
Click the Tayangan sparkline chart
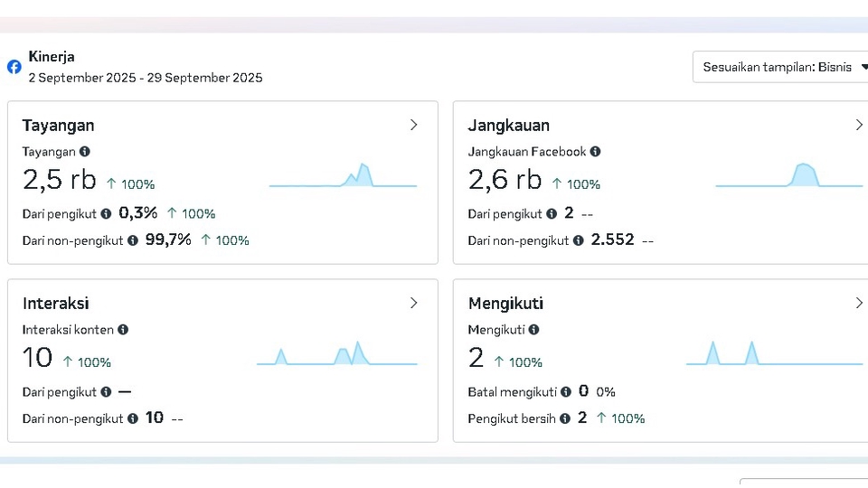pyautogui.click(x=344, y=176)
